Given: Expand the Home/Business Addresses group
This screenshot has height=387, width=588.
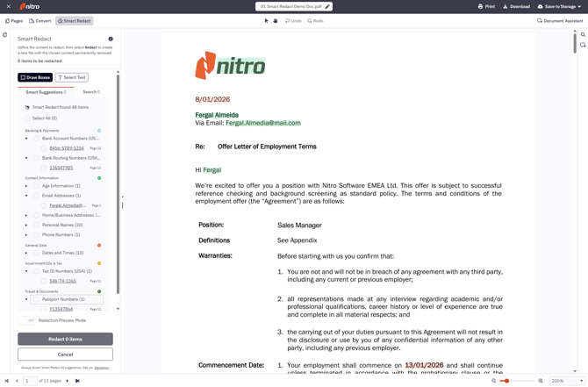Looking at the screenshot, I should [x=26, y=215].
